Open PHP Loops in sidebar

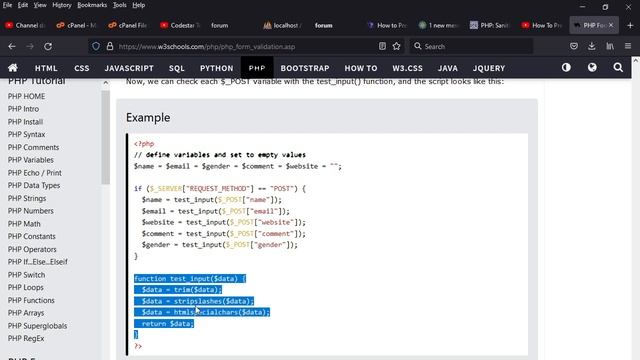click(26, 287)
